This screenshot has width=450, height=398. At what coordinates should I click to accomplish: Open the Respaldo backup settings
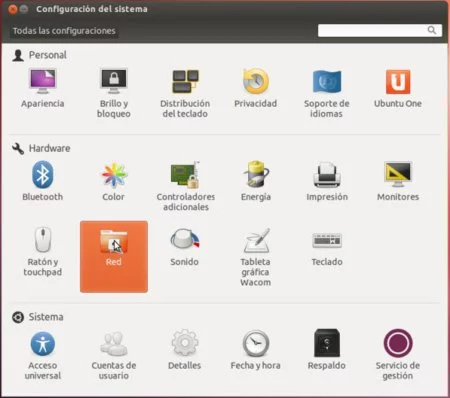click(x=327, y=350)
